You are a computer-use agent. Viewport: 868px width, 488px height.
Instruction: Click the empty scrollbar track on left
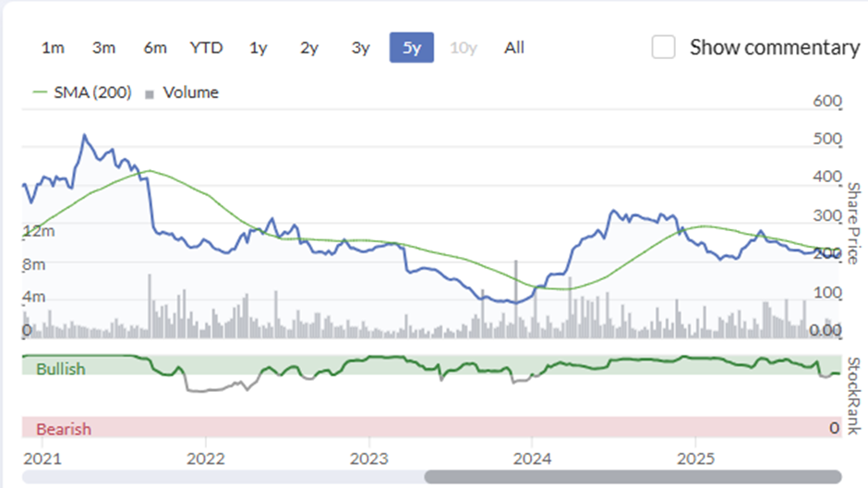click(x=222, y=477)
